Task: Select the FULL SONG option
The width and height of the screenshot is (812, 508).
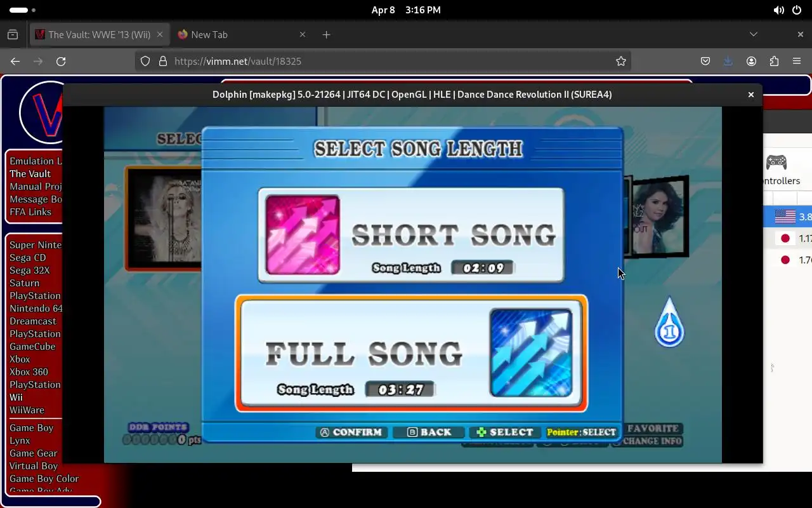Action: [x=411, y=353]
